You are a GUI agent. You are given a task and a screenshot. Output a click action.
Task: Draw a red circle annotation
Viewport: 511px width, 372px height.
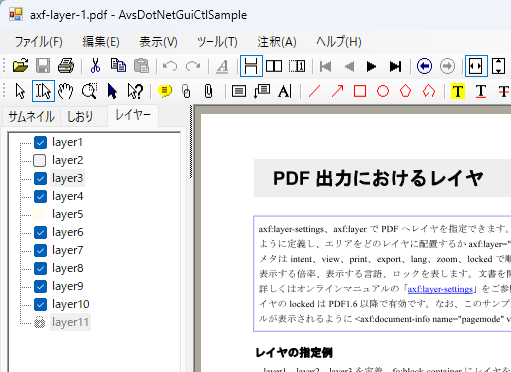(x=383, y=91)
